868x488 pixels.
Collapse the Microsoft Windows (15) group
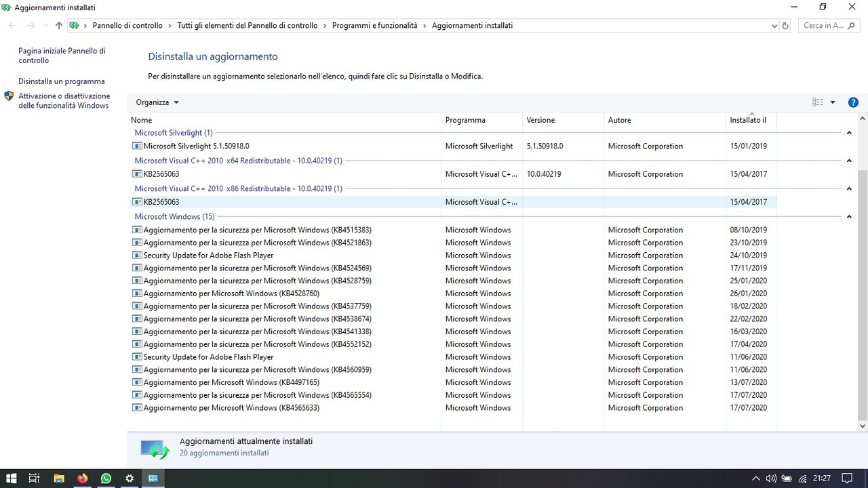pos(849,217)
